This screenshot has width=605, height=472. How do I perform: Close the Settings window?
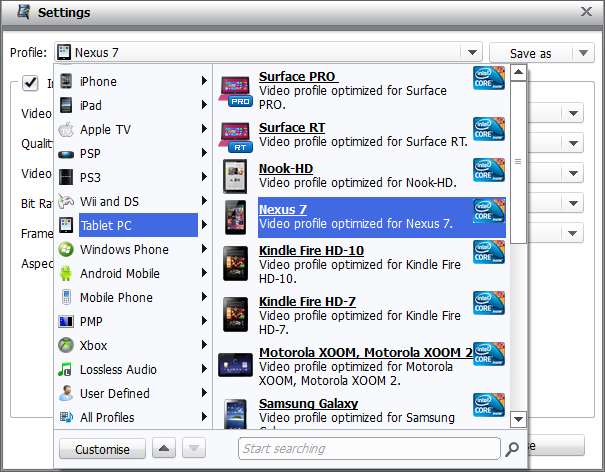pos(586,12)
